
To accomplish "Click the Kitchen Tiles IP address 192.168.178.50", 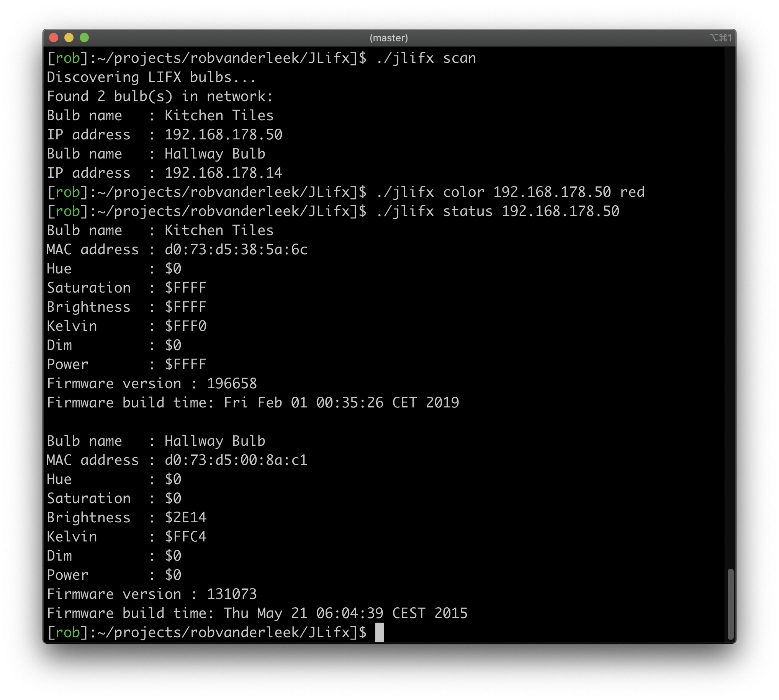I will coord(224,135).
